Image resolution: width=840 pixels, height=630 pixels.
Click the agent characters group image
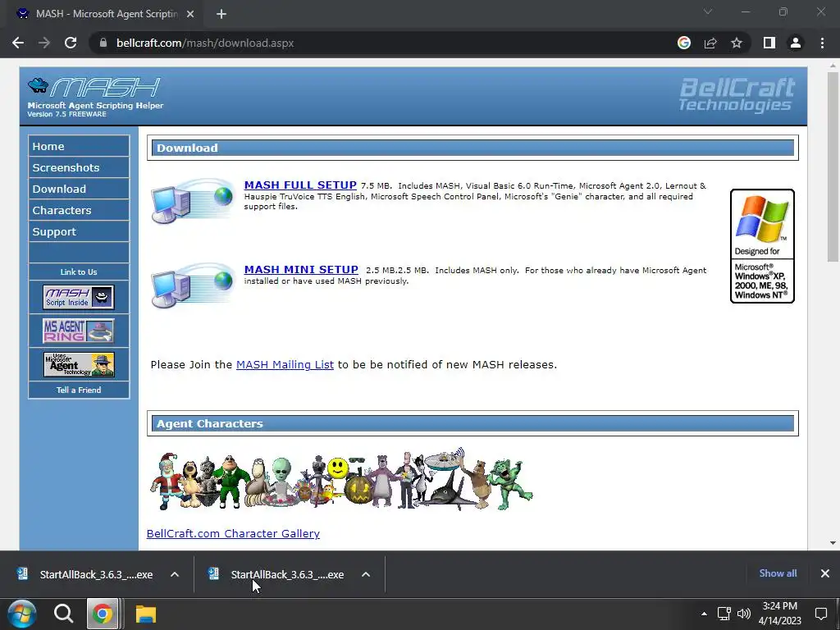[x=341, y=479]
